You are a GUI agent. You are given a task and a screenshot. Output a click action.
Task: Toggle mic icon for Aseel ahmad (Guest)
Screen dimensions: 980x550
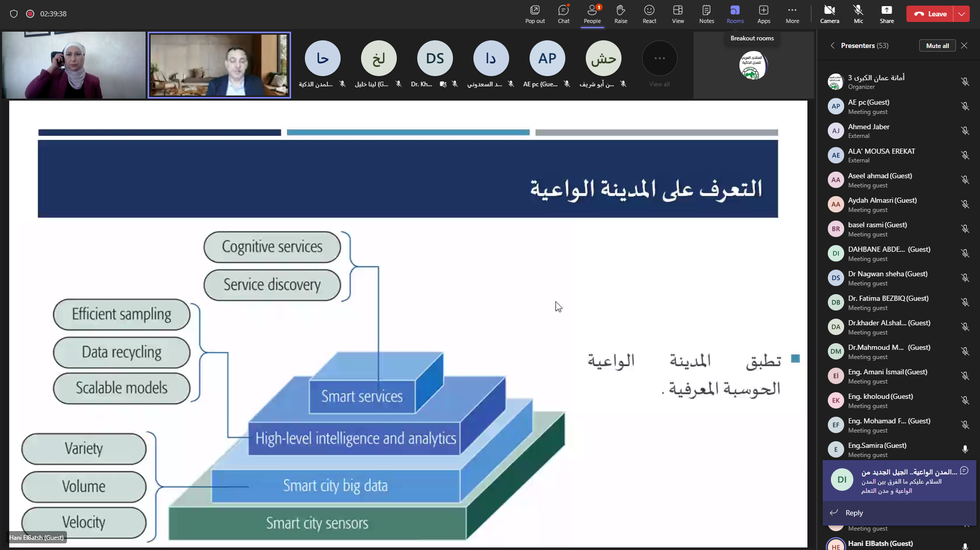point(965,180)
